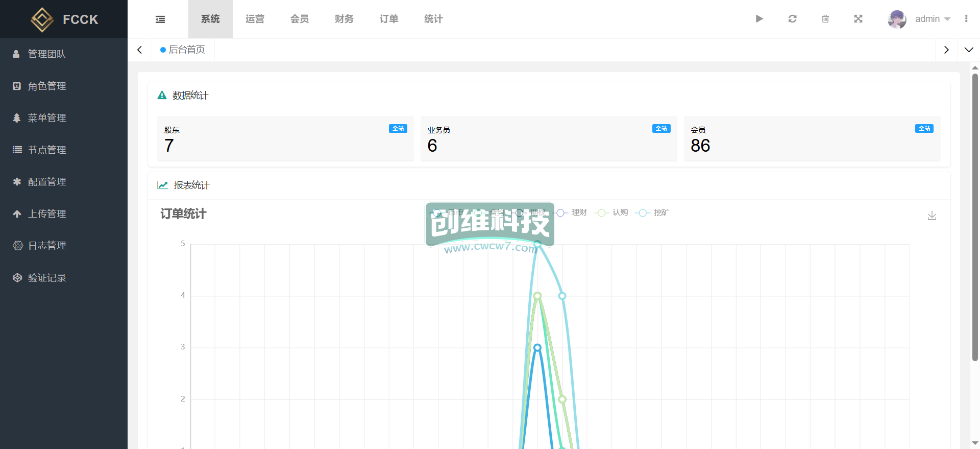Toggle fullscreen with the expand icon
Screen dimensions: 980x449
coord(858,19)
